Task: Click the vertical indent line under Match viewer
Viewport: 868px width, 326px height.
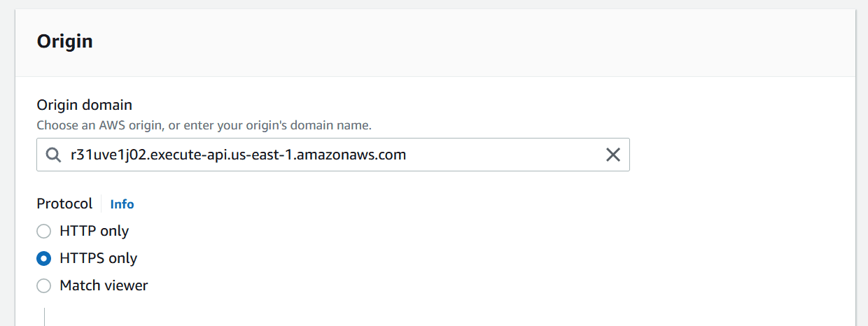Action: (x=44, y=316)
